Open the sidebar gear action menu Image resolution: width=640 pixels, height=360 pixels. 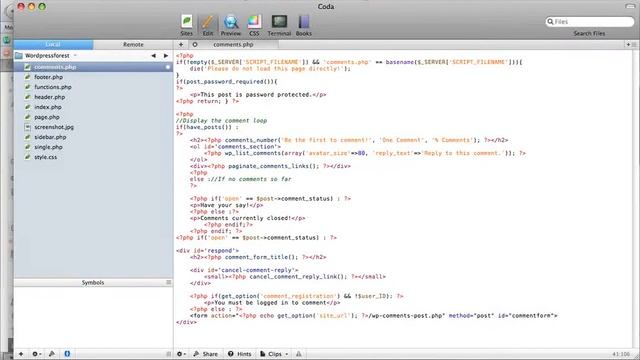click(36, 354)
